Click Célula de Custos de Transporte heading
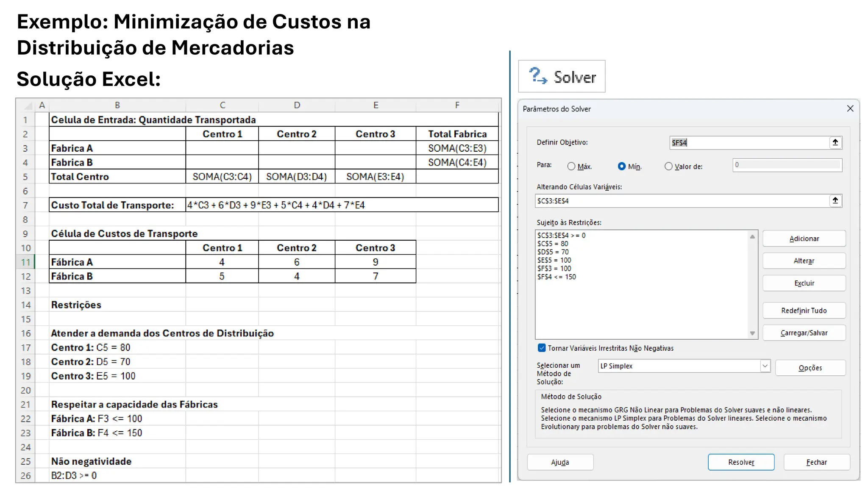Image resolution: width=868 pixels, height=488 pixels. [x=124, y=233]
